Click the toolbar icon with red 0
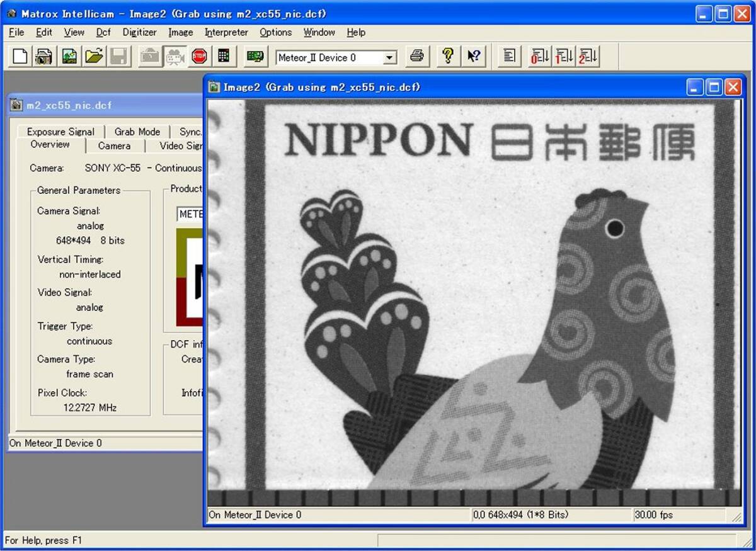The height and width of the screenshot is (551, 756). 539,57
